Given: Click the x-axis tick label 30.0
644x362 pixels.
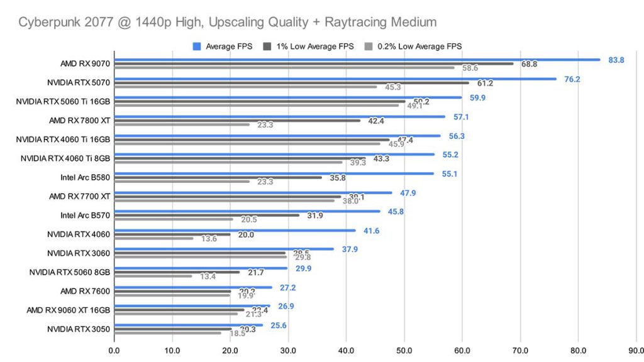Looking at the screenshot, I should pos(288,351).
